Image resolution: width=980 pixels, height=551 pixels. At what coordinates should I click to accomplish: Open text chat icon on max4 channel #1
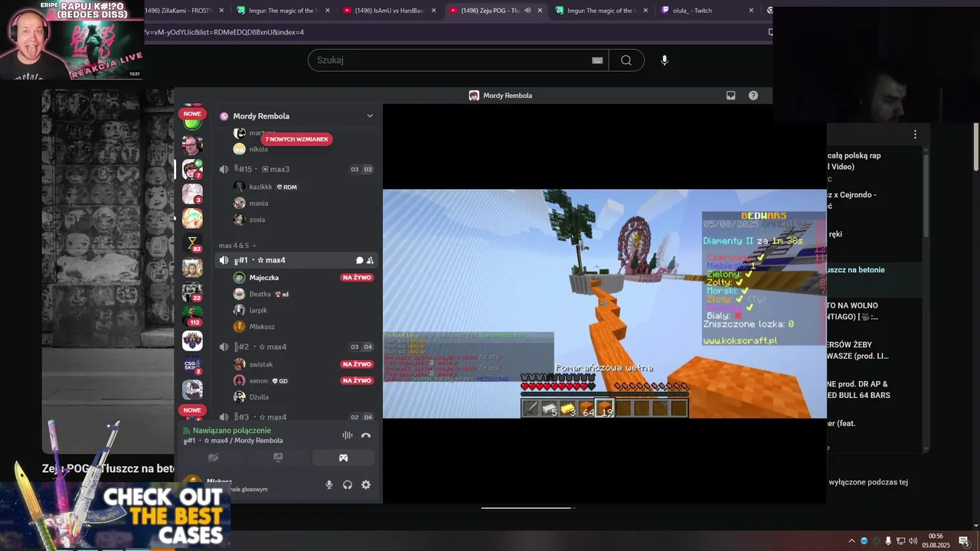point(359,260)
